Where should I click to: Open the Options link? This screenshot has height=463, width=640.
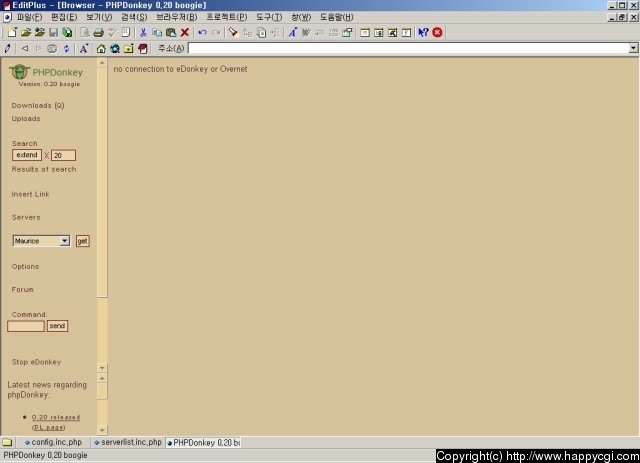[x=25, y=266]
